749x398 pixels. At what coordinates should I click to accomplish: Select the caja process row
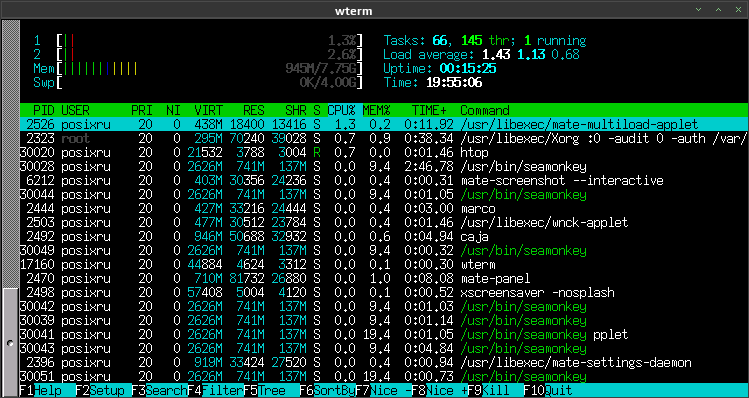point(384,236)
